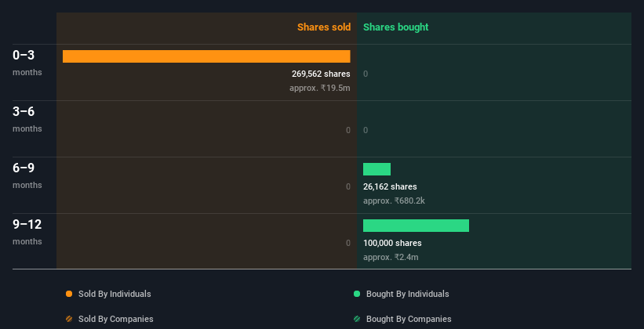Click the 269,562 shares value
Viewport: 644px width, 329px height.
coord(321,74)
